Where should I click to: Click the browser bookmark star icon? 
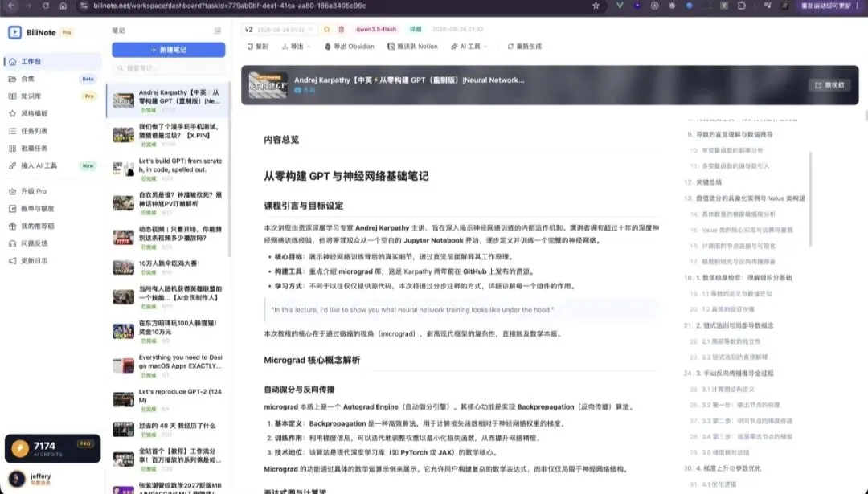coord(596,6)
